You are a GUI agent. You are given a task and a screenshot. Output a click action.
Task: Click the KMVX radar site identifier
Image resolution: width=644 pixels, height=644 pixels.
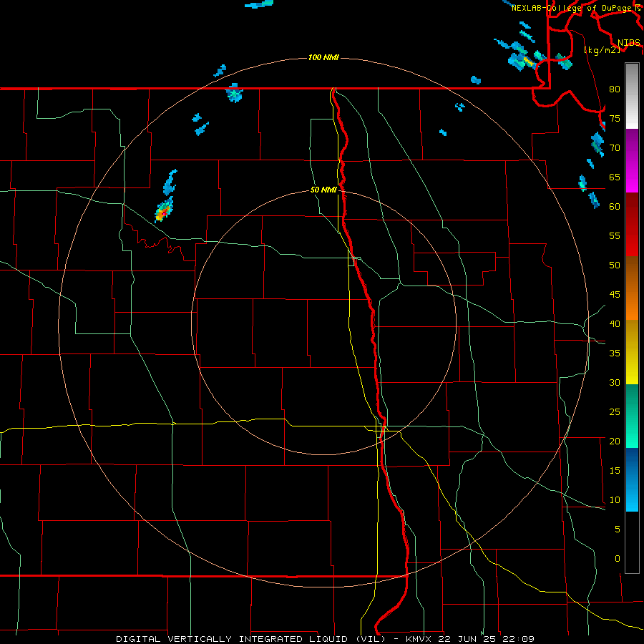tap(419, 639)
